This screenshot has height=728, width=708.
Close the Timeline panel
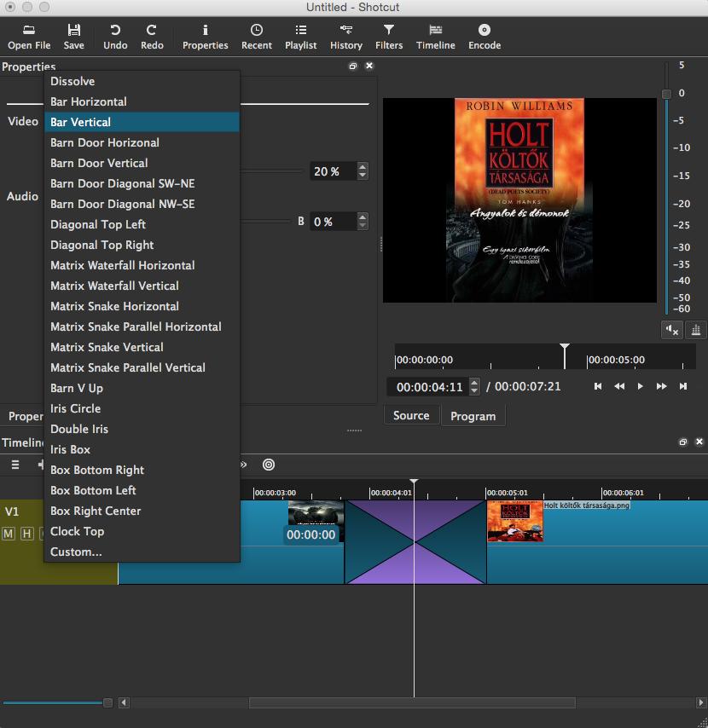[699, 442]
